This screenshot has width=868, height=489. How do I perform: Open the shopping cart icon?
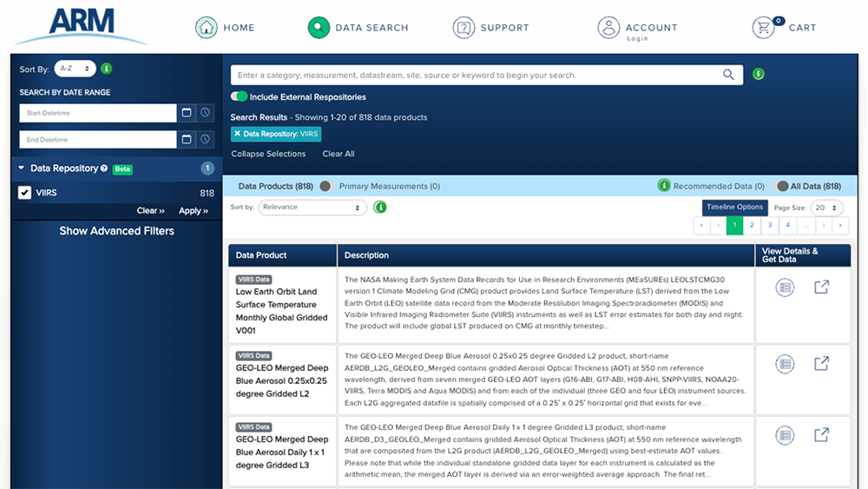tap(764, 27)
